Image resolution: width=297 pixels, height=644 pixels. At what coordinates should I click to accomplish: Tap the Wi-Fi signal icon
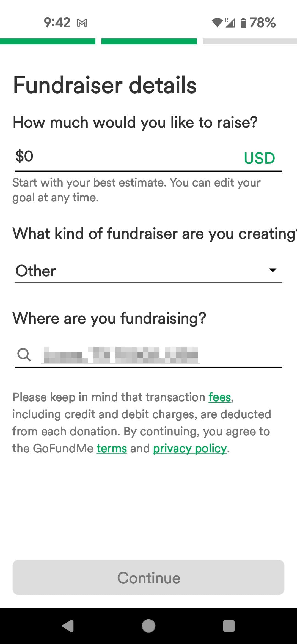coord(217,23)
